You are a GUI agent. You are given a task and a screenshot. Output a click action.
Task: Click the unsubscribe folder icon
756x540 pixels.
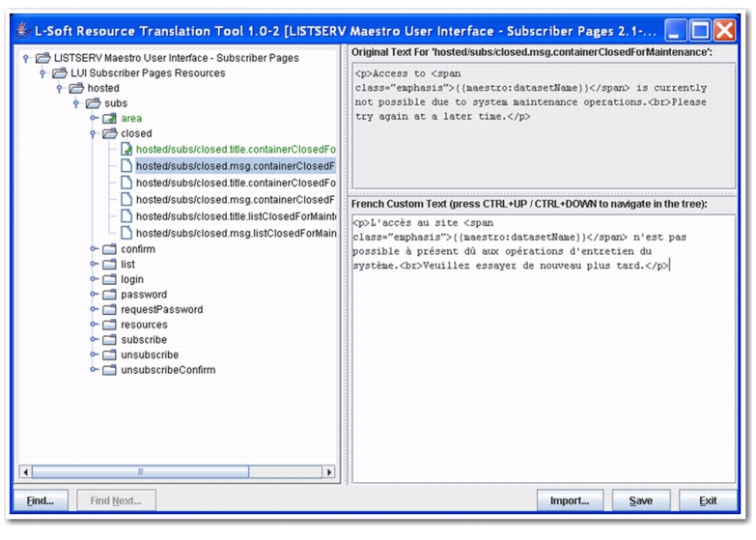(110, 355)
